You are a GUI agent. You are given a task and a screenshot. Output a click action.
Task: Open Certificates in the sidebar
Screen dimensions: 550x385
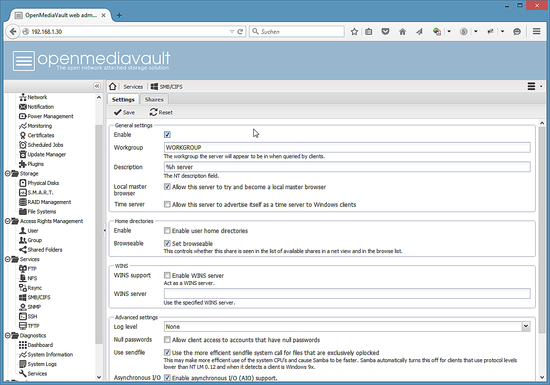click(37, 135)
